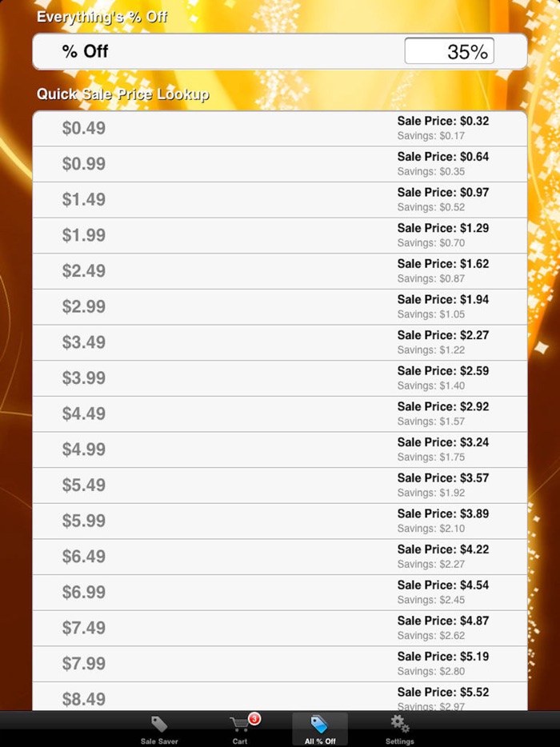Click the gear icon above Settings label
This screenshot has height=747, width=560.
click(399, 723)
